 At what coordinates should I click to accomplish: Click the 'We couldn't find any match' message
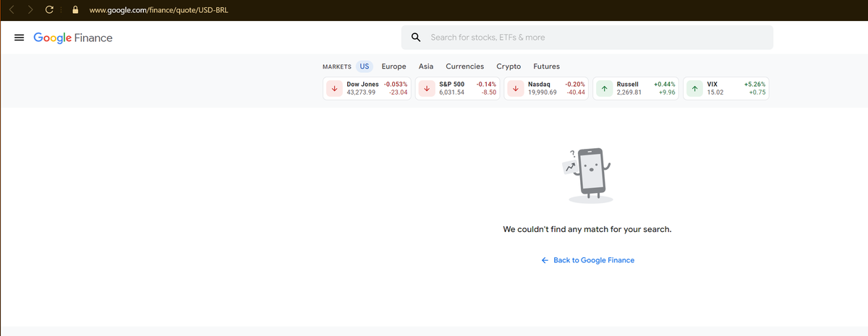tap(587, 230)
